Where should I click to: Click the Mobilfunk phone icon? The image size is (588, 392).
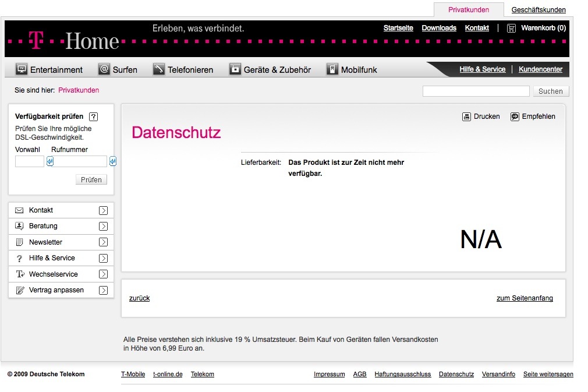click(x=332, y=69)
